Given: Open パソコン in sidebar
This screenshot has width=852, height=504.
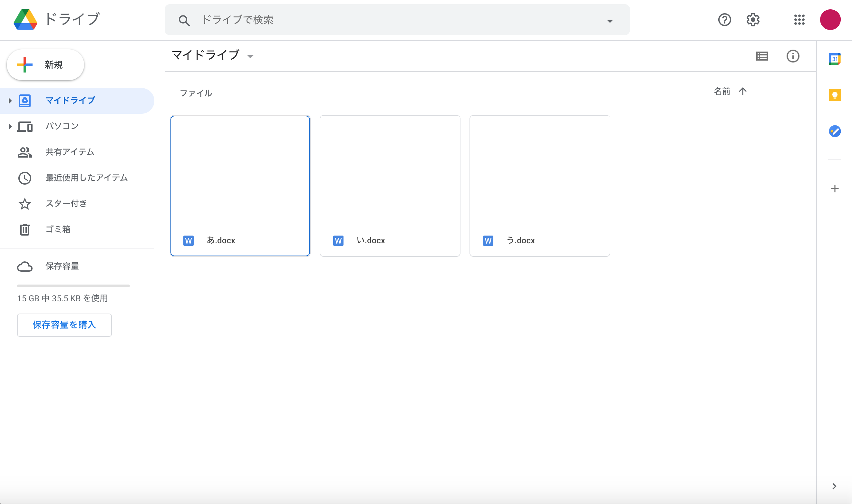Looking at the screenshot, I should pos(77,126).
